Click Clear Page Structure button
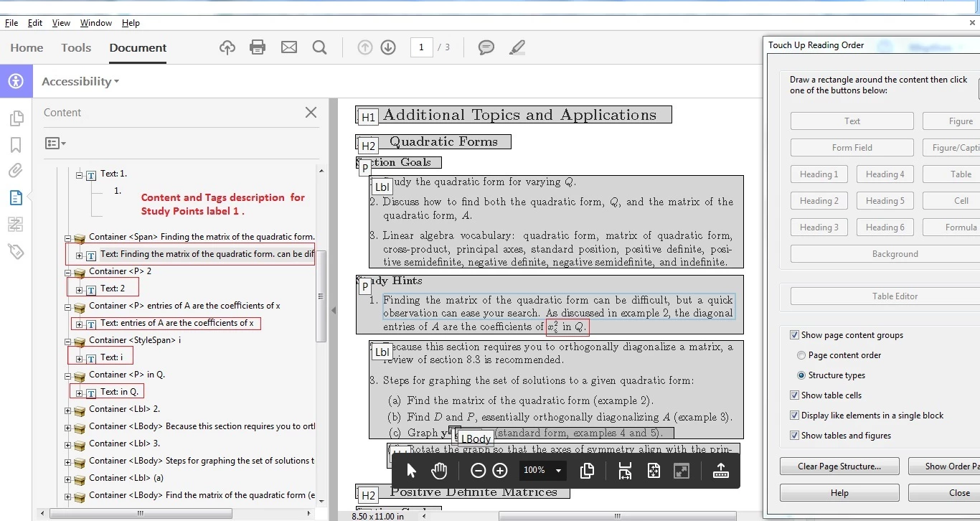This screenshot has width=980, height=521. [x=839, y=466]
